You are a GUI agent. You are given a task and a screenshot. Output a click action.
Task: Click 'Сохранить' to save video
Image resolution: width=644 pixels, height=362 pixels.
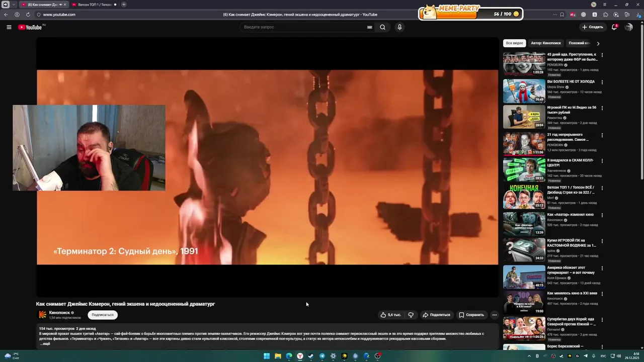pos(471,315)
